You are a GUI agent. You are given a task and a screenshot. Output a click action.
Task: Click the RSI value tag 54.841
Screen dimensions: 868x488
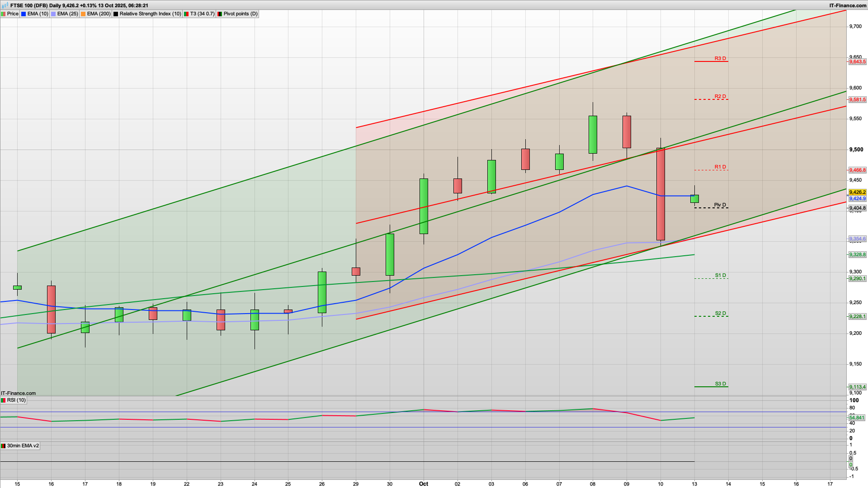[x=857, y=418]
